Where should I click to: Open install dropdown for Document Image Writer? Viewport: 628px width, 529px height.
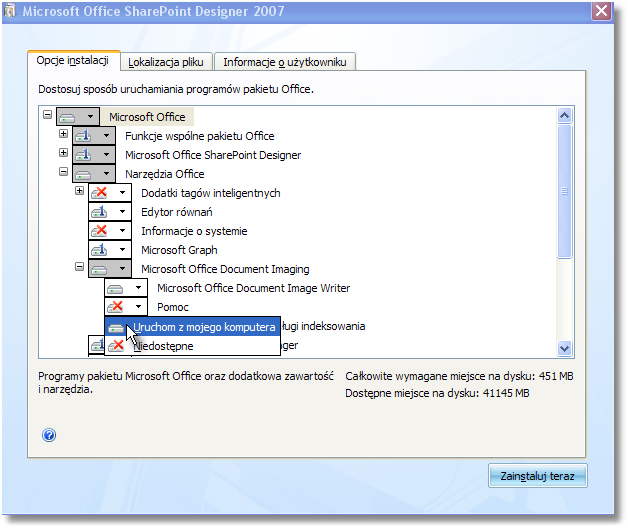coord(139,288)
